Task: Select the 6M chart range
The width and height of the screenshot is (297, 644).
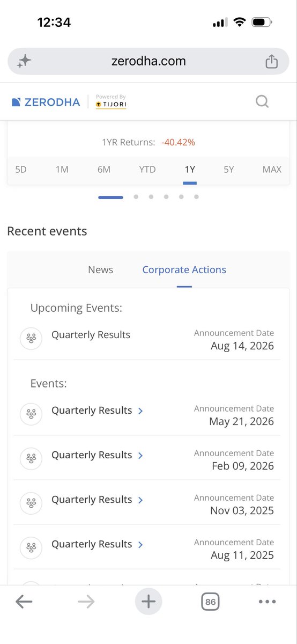Action: point(104,169)
